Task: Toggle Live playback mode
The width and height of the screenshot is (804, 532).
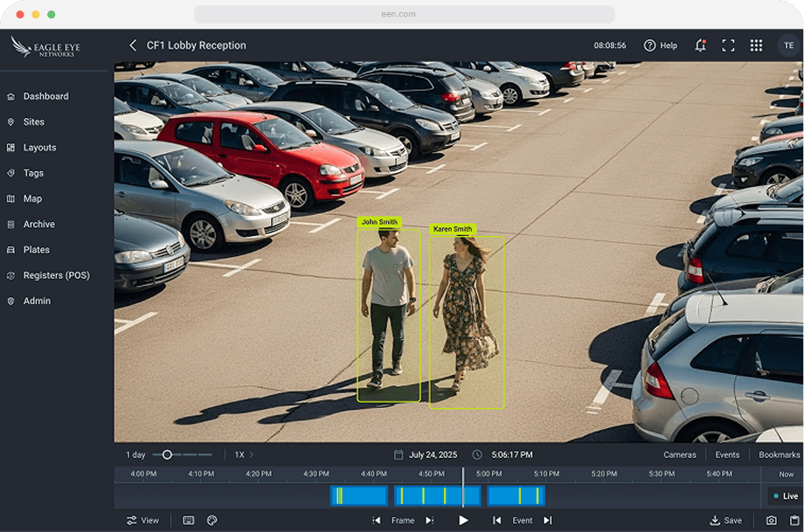Action: (785, 495)
